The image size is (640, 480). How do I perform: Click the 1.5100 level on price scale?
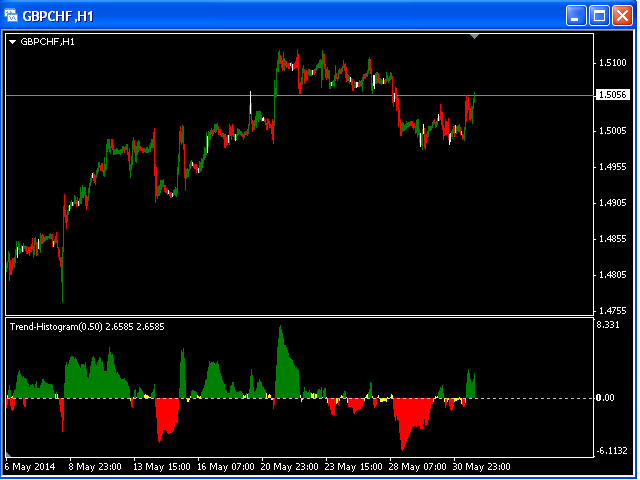click(612, 63)
